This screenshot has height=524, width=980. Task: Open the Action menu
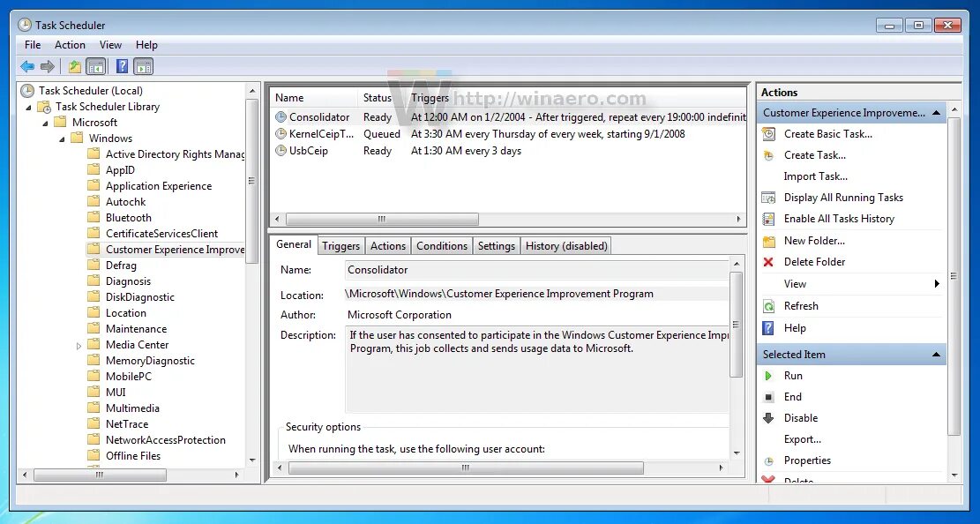[x=70, y=45]
